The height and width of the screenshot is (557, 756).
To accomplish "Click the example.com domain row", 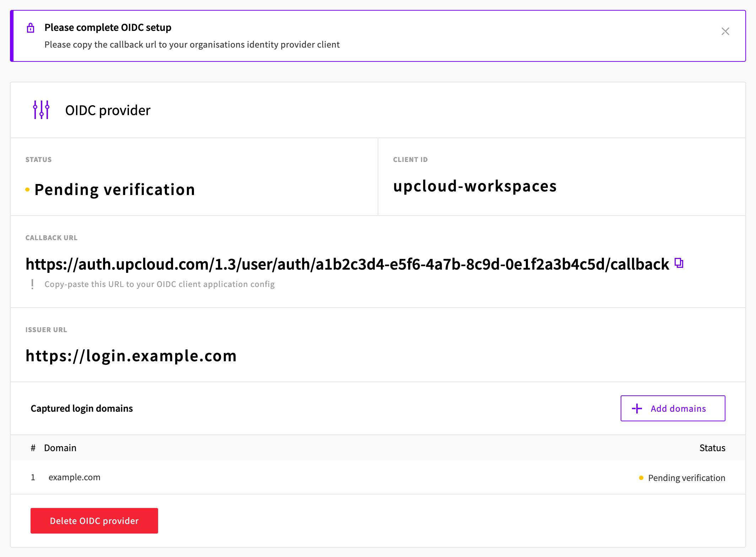I will click(378, 477).
